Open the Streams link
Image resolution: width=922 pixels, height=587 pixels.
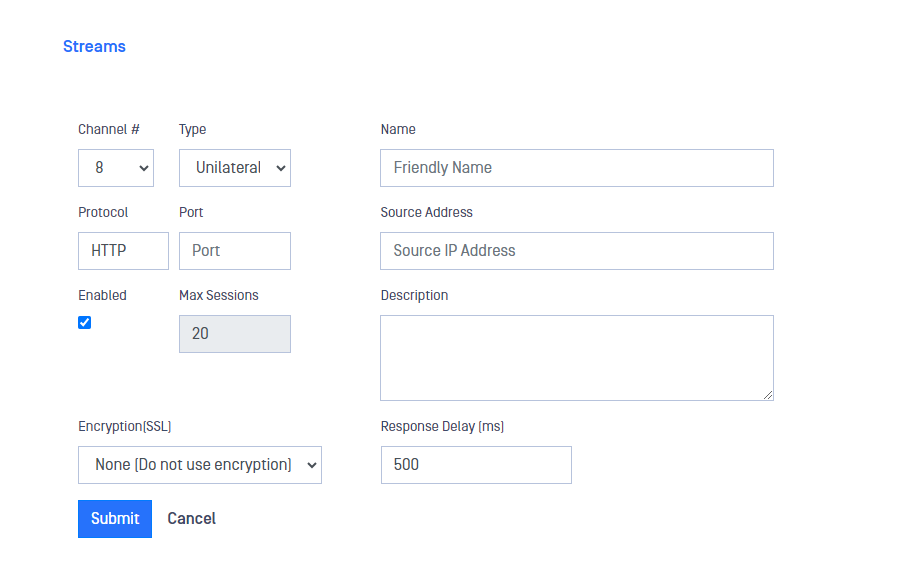click(x=94, y=46)
